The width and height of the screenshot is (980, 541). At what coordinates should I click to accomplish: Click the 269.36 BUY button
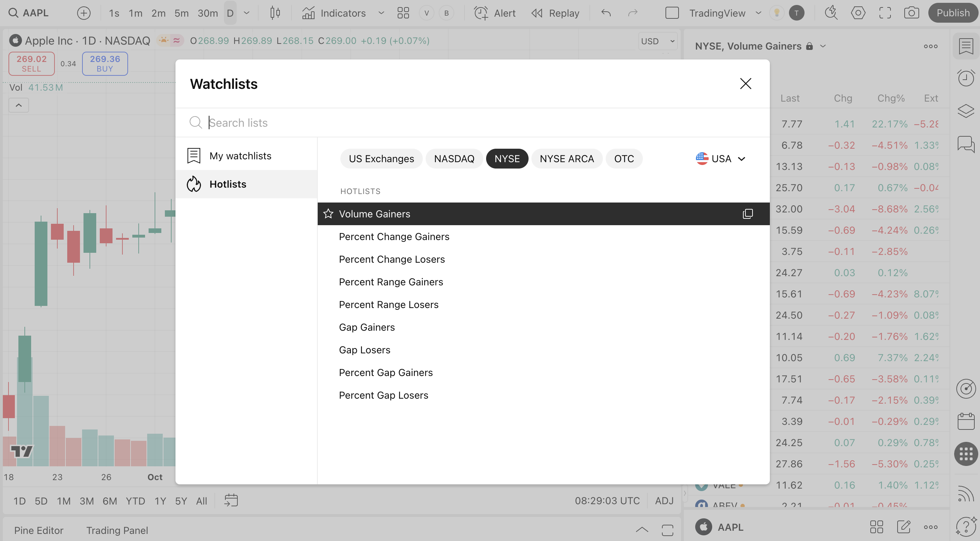click(x=105, y=64)
